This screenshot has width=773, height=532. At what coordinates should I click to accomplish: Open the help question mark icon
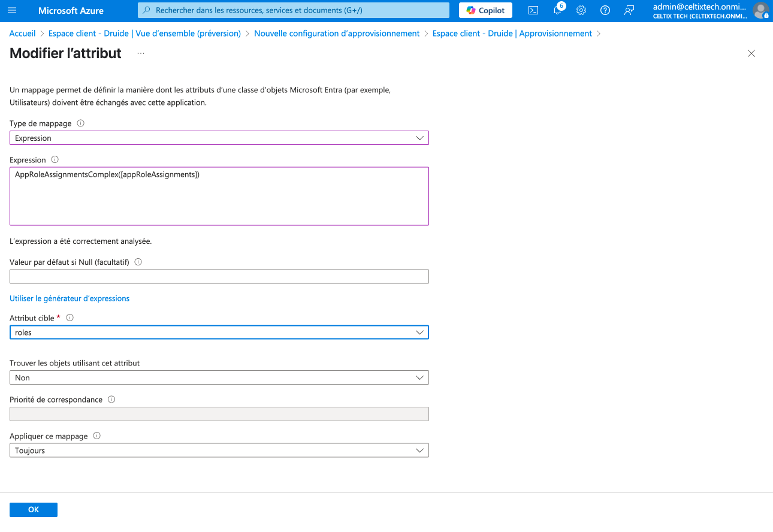605,10
